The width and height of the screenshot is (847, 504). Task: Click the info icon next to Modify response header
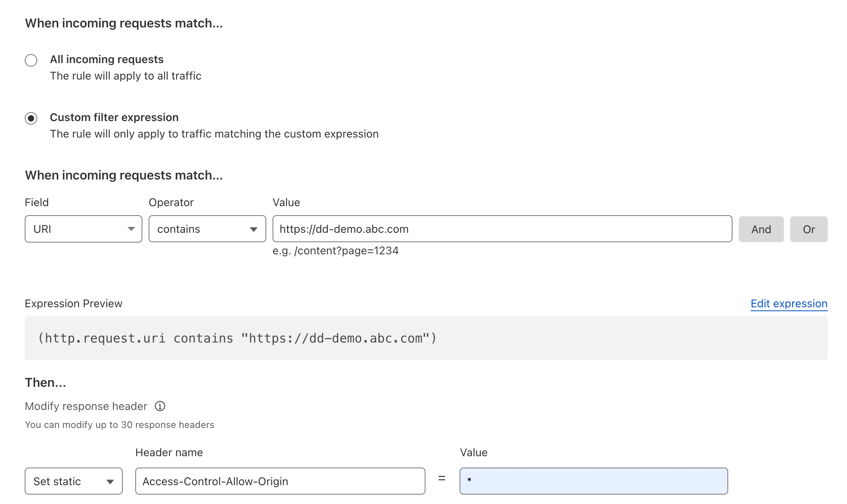(160, 406)
